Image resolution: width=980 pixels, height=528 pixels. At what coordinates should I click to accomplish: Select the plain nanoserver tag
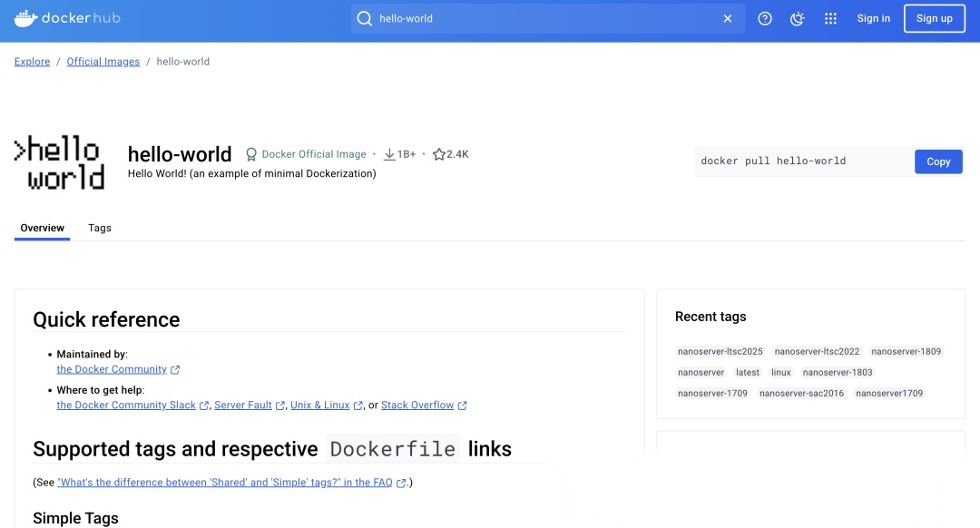(x=701, y=372)
